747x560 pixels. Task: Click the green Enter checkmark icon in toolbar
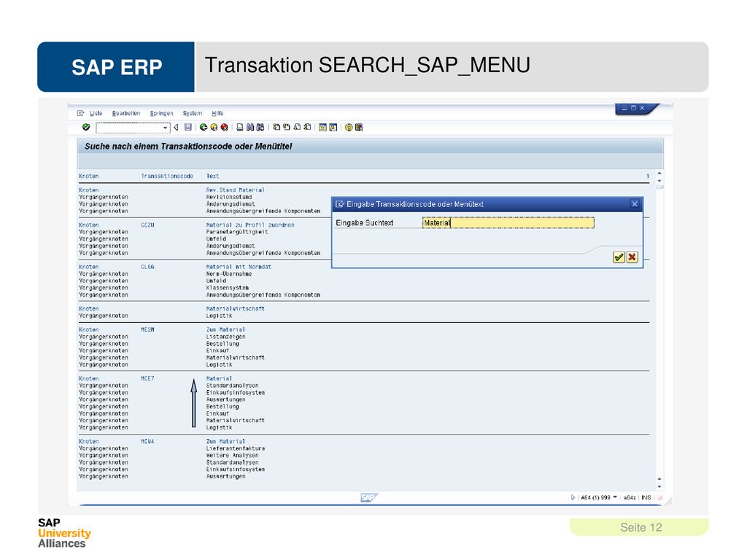tap(86, 127)
